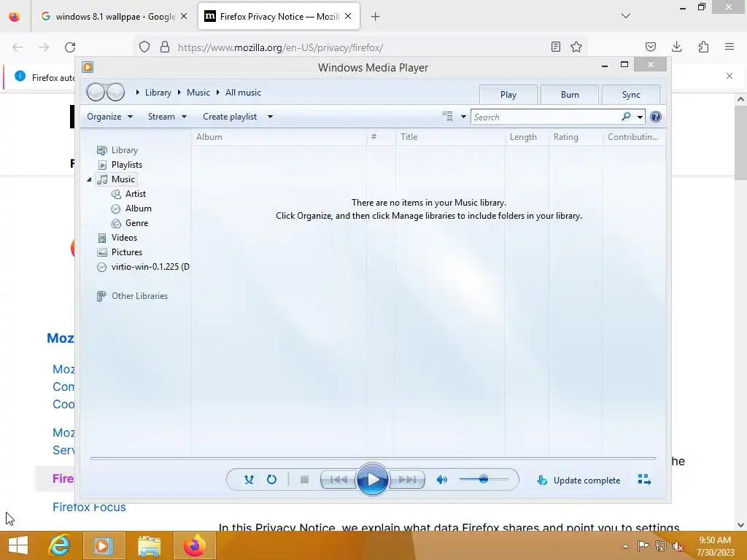Reload the page in Firefox
747x560 pixels.
70,47
